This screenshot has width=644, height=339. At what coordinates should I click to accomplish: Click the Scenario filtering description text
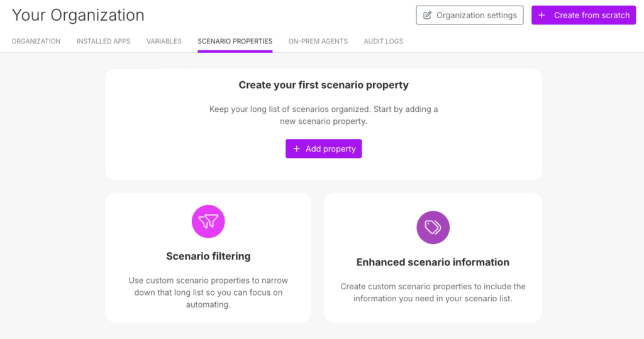[208, 292]
